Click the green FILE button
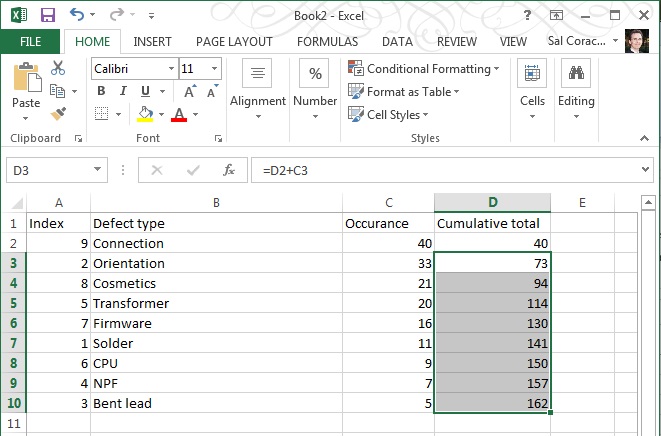The width and height of the screenshot is (661, 436). [31, 42]
